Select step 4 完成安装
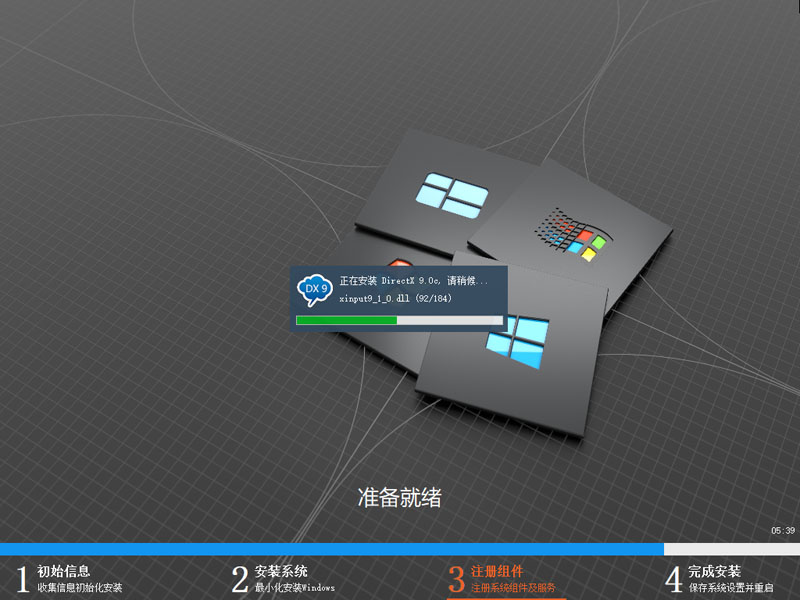The width and height of the screenshot is (800, 600). point(719,579)
